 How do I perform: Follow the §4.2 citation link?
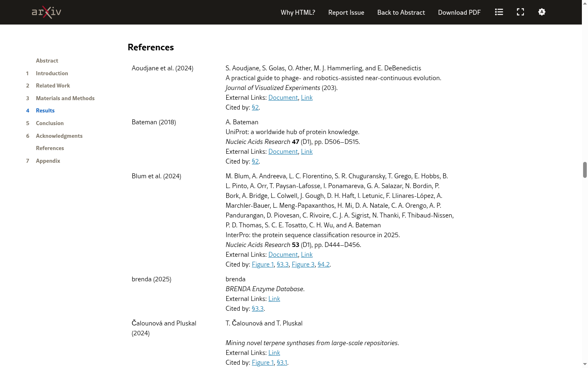point(324,264)
